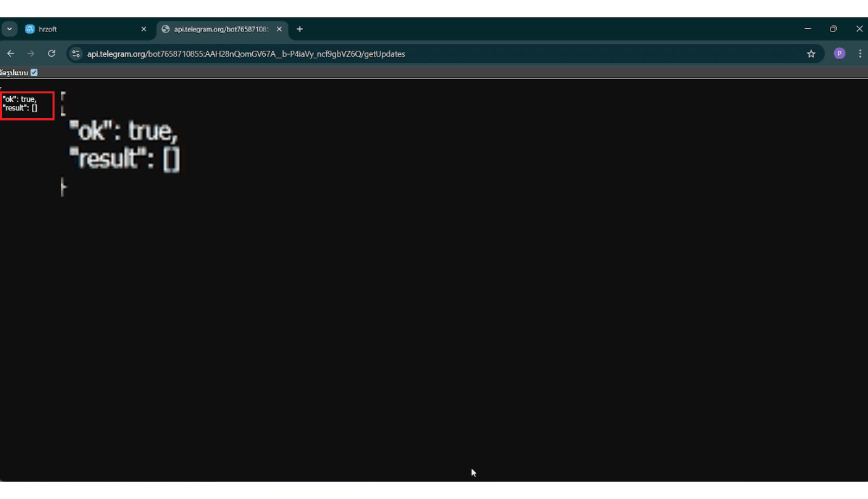The width and height of the screenshot is (868, 499).
Task: Switch to the hrzoft tab
Action: click(x=81, y=29)
